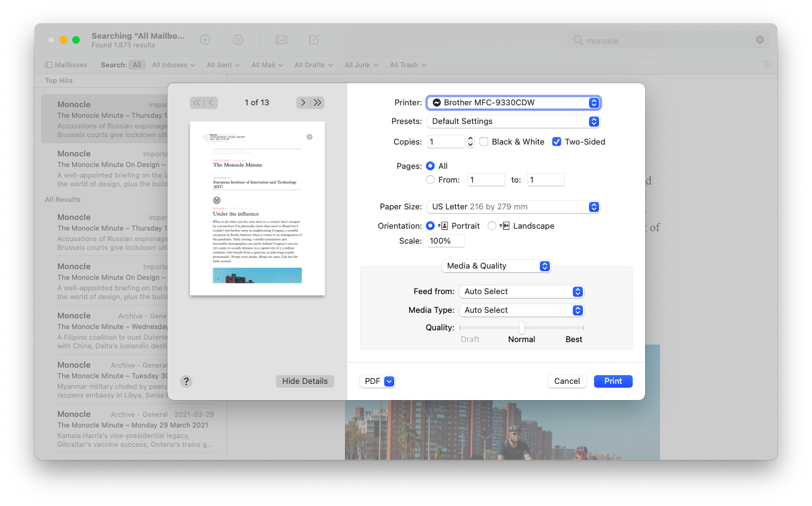
Task: Click the get mail envelope icon
Action: tap(281, 40)
